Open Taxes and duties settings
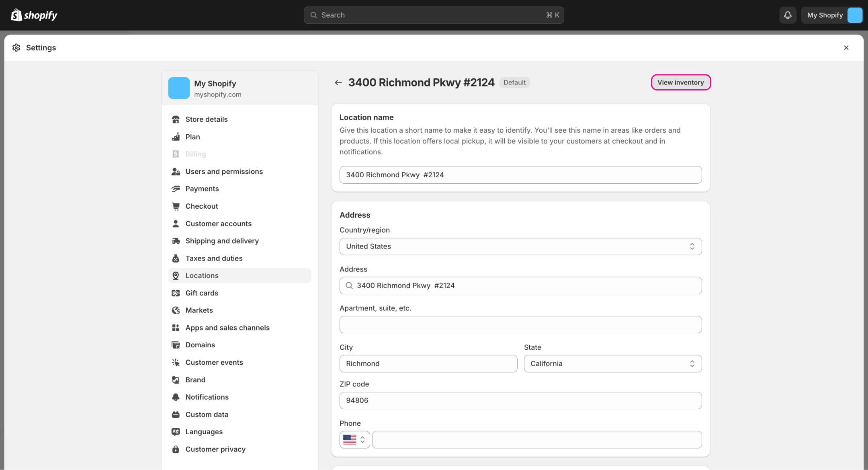 pyautogui.click(x=214, y=258)
